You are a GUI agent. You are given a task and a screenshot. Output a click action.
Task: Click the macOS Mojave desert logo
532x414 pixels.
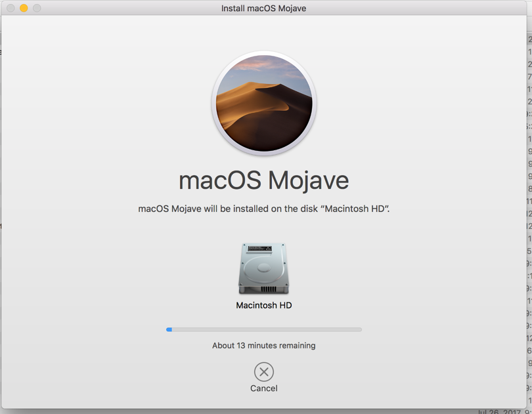click(264, 104)
